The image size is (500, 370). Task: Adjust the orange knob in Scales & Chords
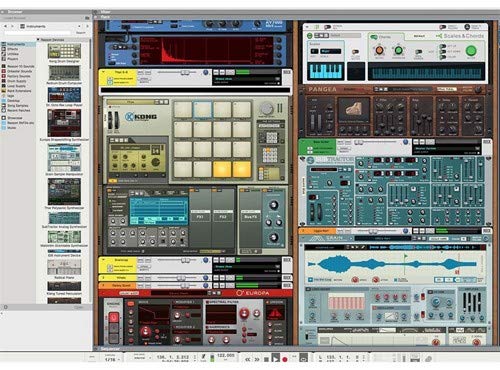[379, 50]
